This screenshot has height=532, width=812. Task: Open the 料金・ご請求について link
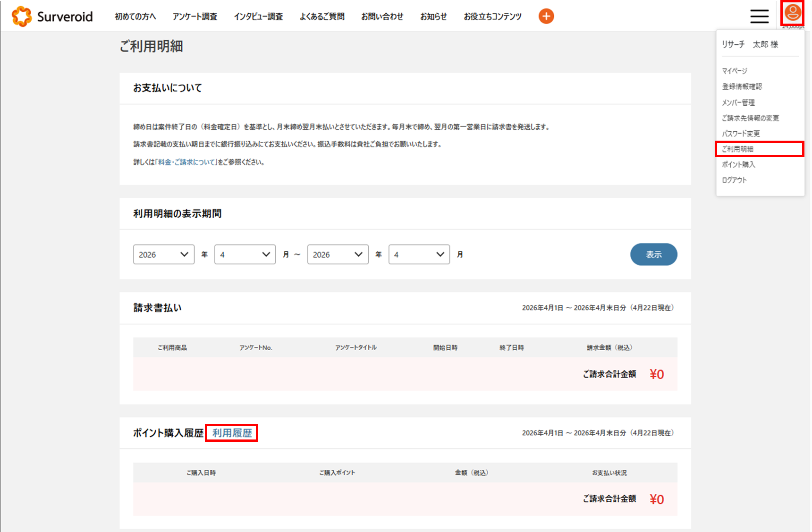click(187, 162)
